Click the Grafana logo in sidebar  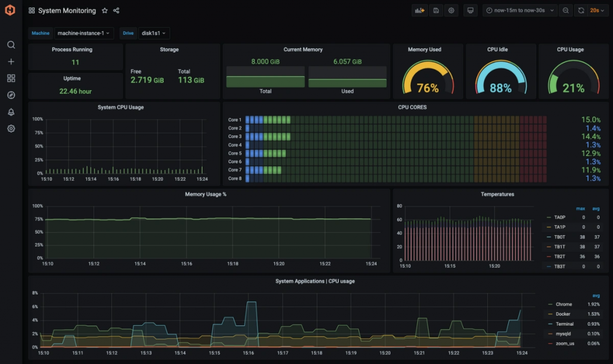10,10
